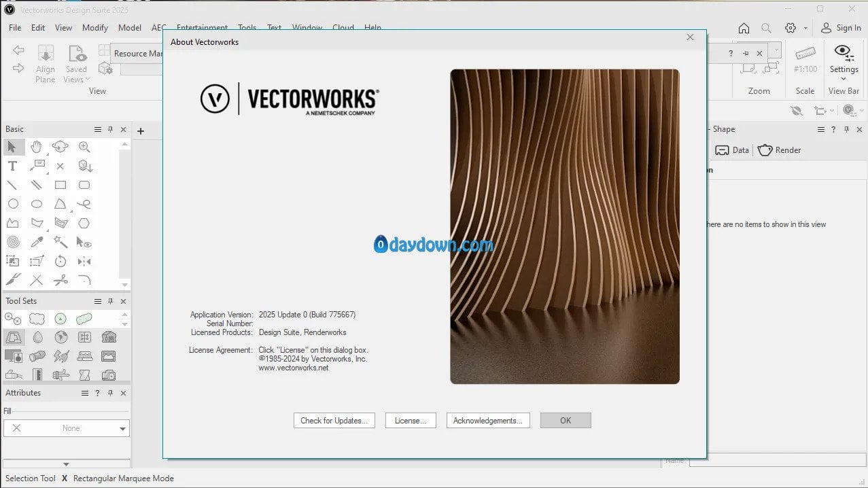The image size is (868, 488).
Task: Click the Acknowledgements button
Action: pyautogui.click(x=487, y=421)
